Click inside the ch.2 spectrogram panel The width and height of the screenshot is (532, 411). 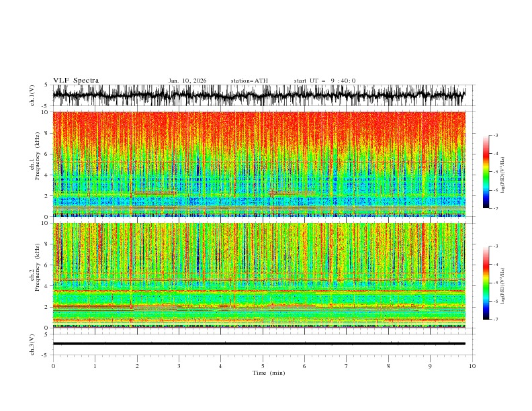[259, 275]
